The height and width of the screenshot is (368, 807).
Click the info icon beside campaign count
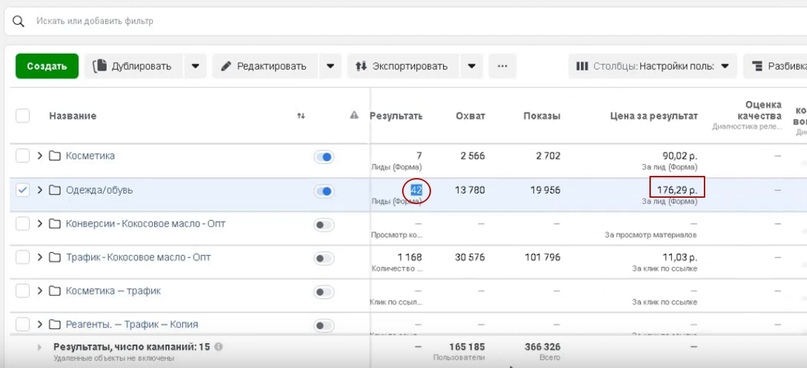click(x=218, y=347)
